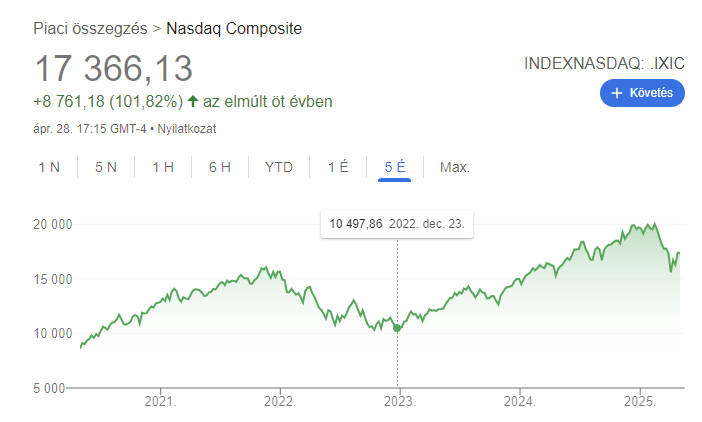Click the green up arrow icon

[193, 102]
